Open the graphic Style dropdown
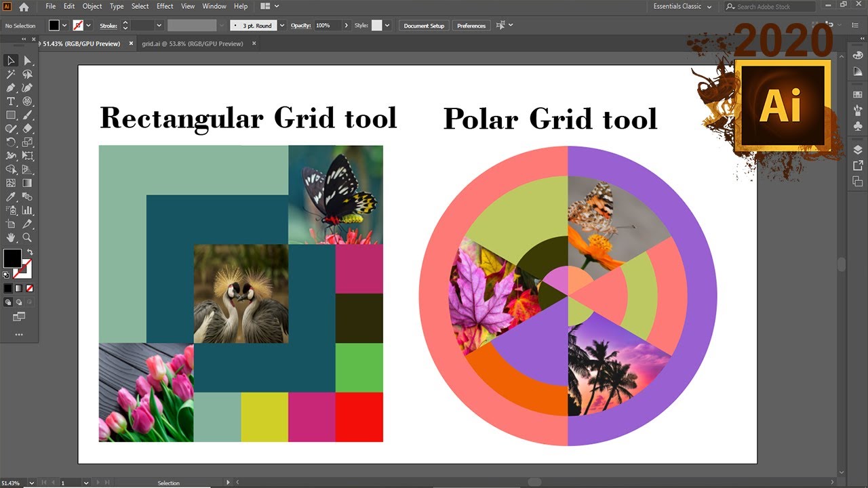This screenshot has width=868, height=488. [387, 25]
